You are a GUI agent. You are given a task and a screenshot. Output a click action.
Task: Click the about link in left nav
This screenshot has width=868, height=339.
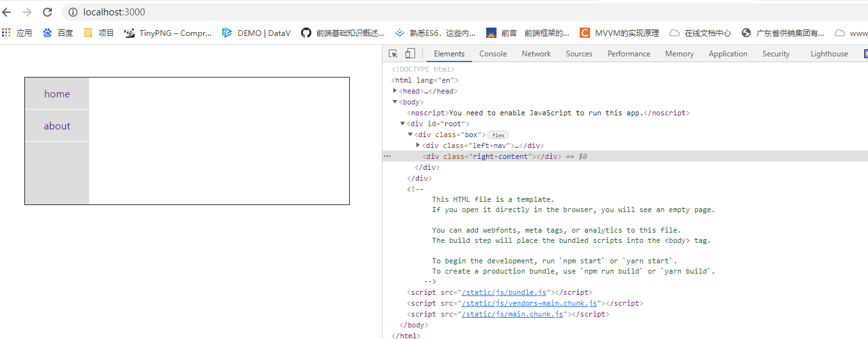point(57,126)
